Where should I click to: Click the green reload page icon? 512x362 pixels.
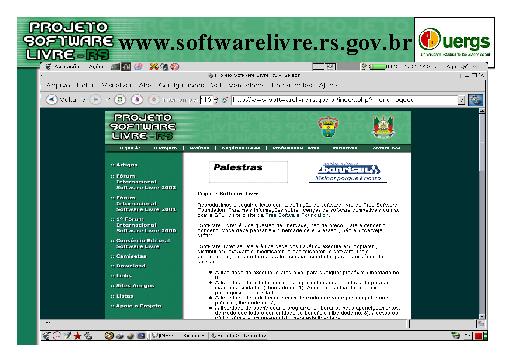(120, 99)
